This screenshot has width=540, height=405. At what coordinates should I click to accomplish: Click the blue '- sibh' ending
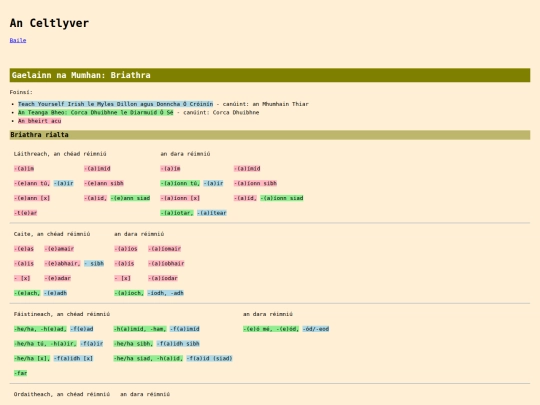pyautogui.click(x=94, y=263)
